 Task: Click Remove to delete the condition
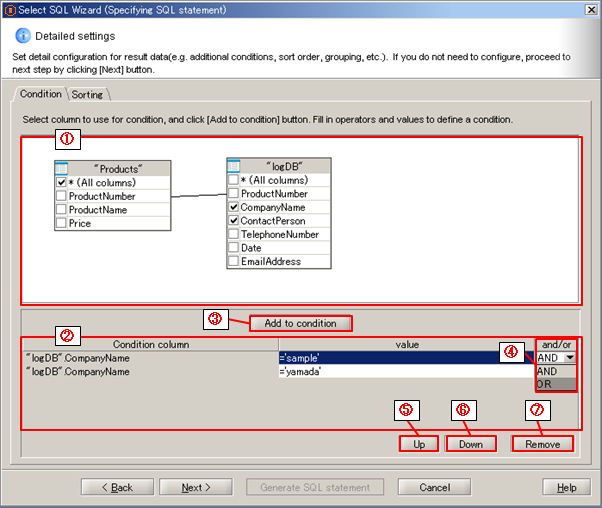pos(543,443)
